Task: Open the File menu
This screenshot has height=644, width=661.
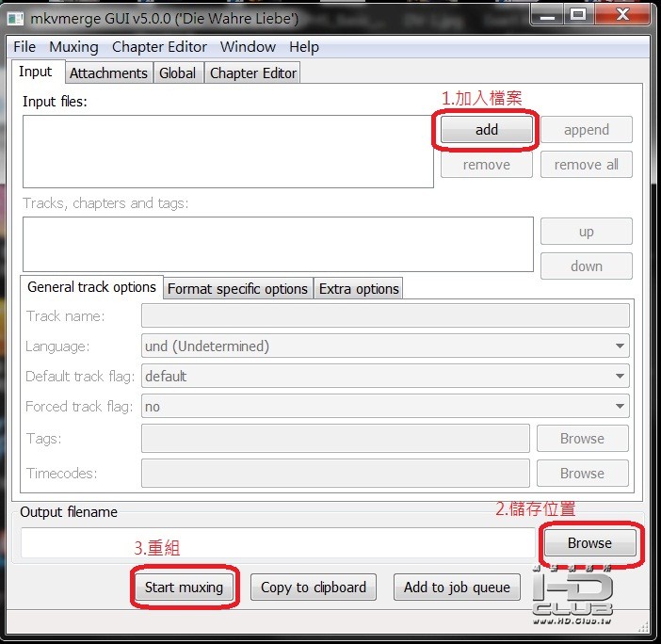Action: (24, 47)
